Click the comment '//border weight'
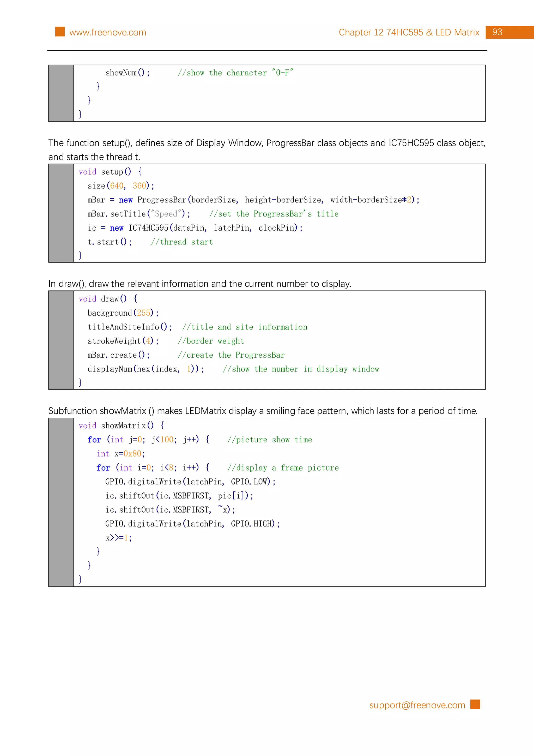Image resolution: width=534 pixels, height=756 pixels. pos(211,341)
